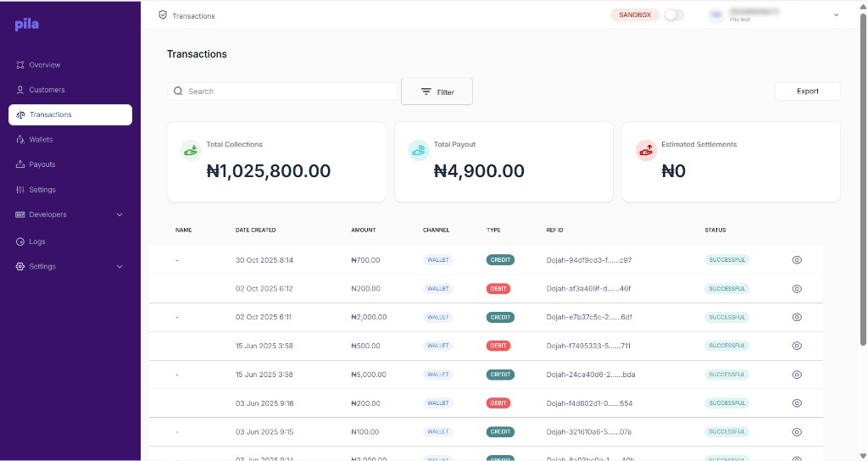Go to Customers page
The width and height of the screenshot is (868, 461).
coord(47,90)
